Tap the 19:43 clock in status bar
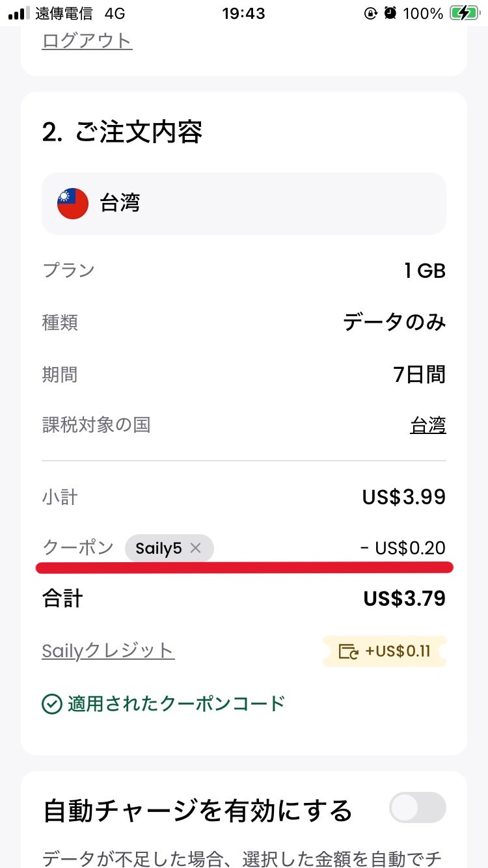The width and height of the screenshot is (488, 868). 243,13
